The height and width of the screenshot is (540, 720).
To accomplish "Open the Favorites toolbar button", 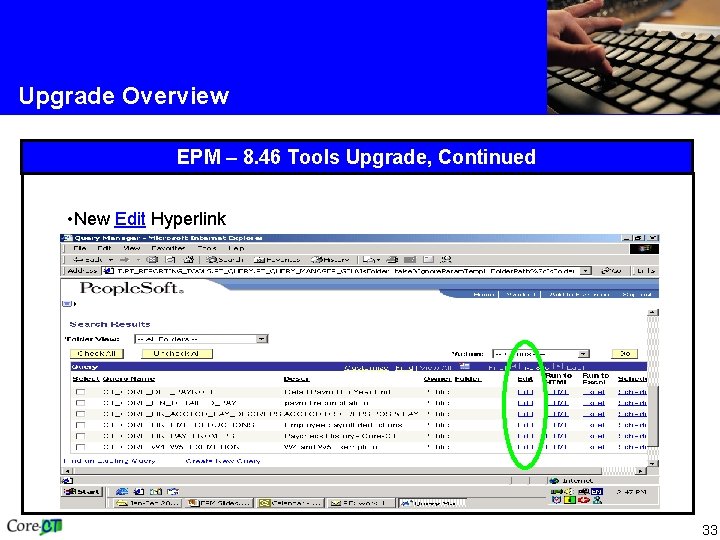I will pyautogui.click(x=276, y=259).
